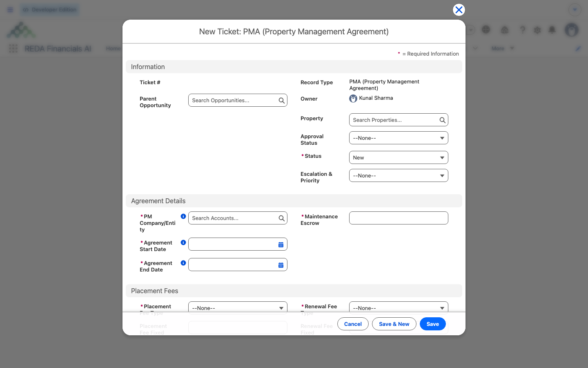Open the Approval Status dropdown
Viewport: 588px width, 368px height.
399,138
